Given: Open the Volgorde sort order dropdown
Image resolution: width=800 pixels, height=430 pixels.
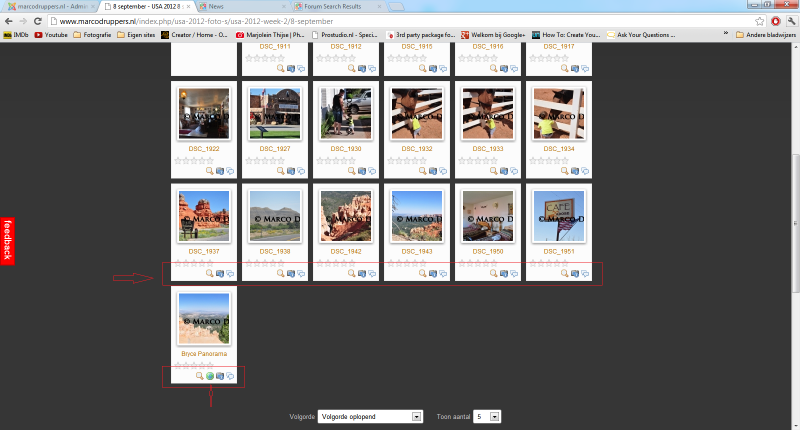Looking at the screenshot, I should tap(370, 416).
